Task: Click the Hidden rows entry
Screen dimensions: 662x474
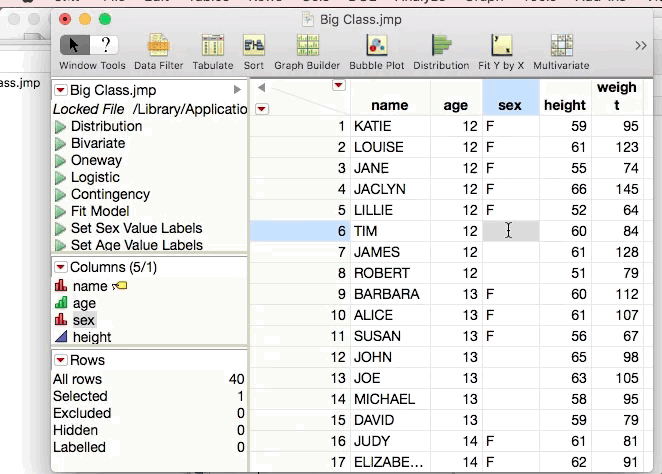Action: pyautogui.click(x=149, y=430)
